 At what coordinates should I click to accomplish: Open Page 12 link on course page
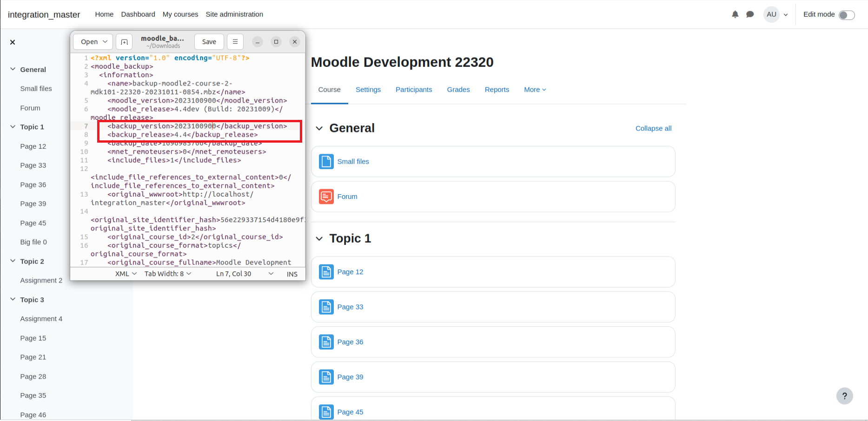click(350, 272)
